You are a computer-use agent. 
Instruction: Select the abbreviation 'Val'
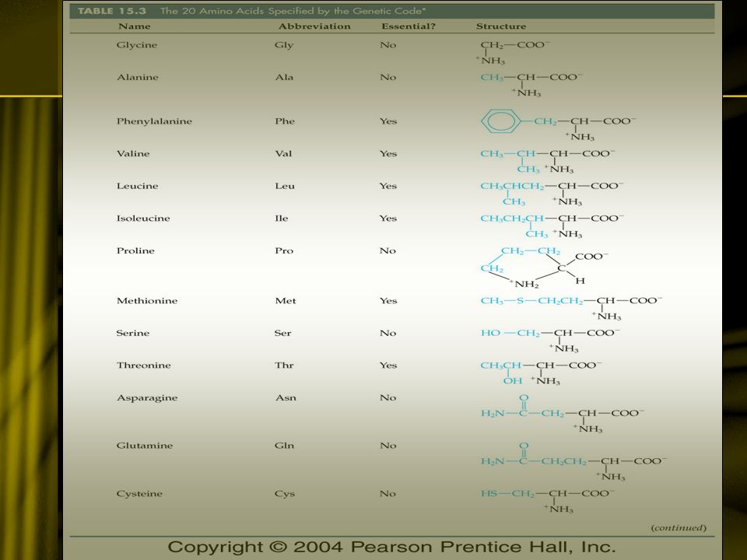click(x=283, y=153)
